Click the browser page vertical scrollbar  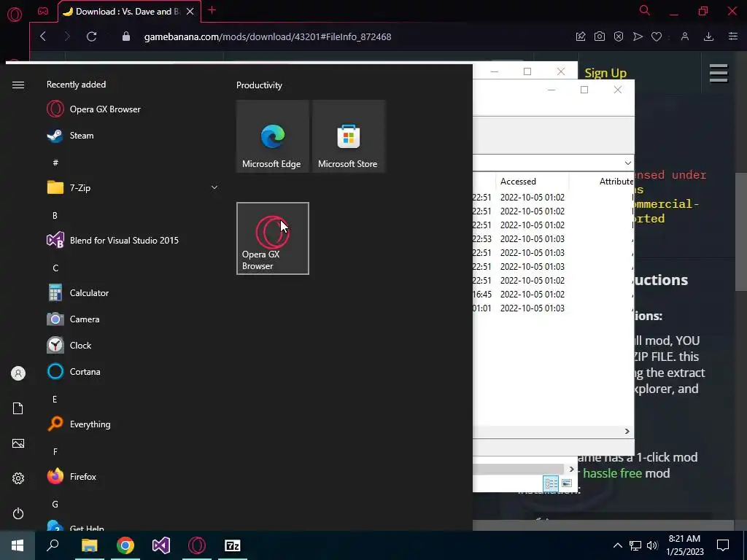[x=741, y=231]
